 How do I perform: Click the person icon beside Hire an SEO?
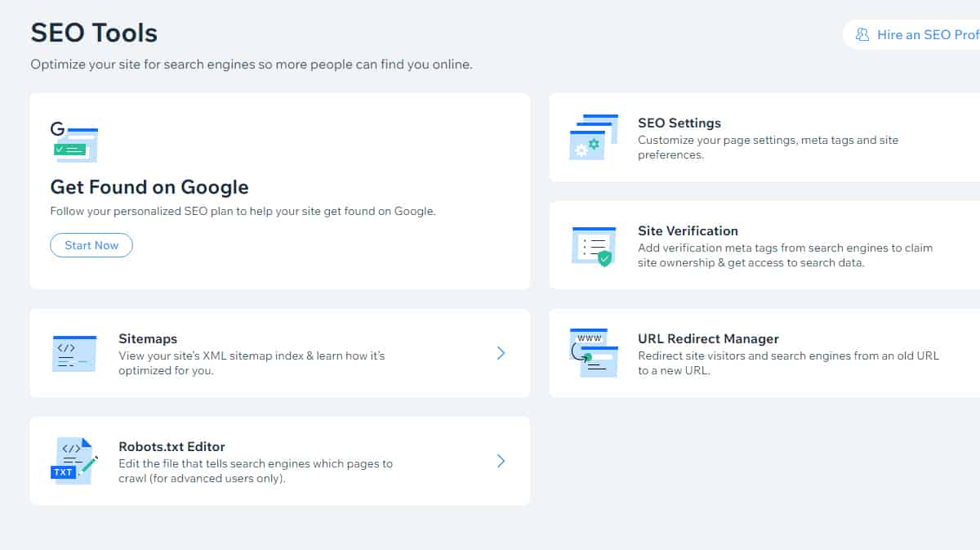862,35
